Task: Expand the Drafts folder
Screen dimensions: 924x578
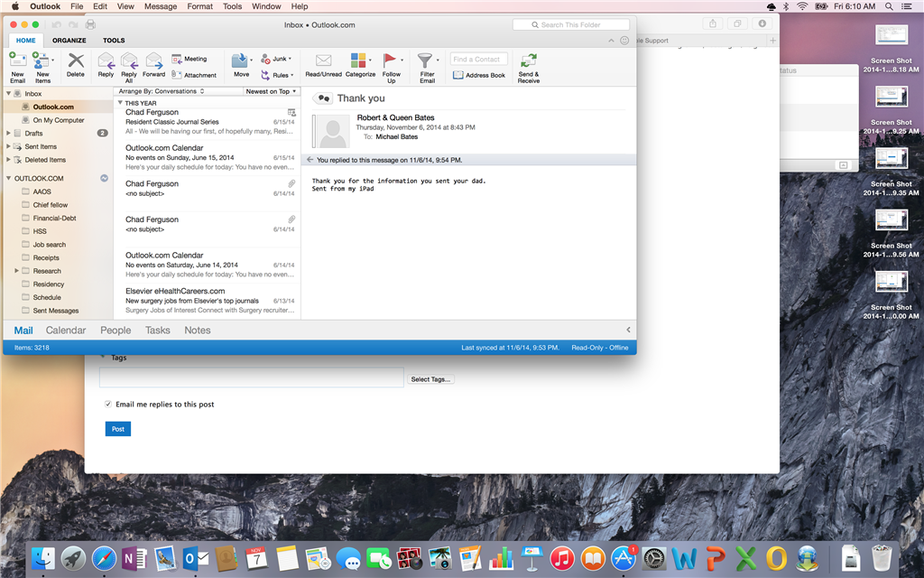Action: point(8,134)
